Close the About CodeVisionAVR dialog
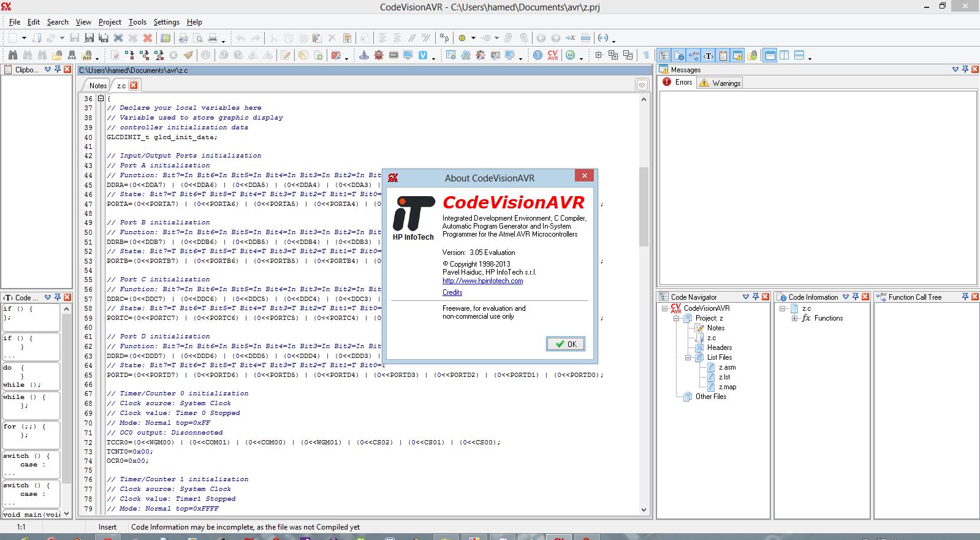This screenshot has height=540, width=980. coord(584,176)
